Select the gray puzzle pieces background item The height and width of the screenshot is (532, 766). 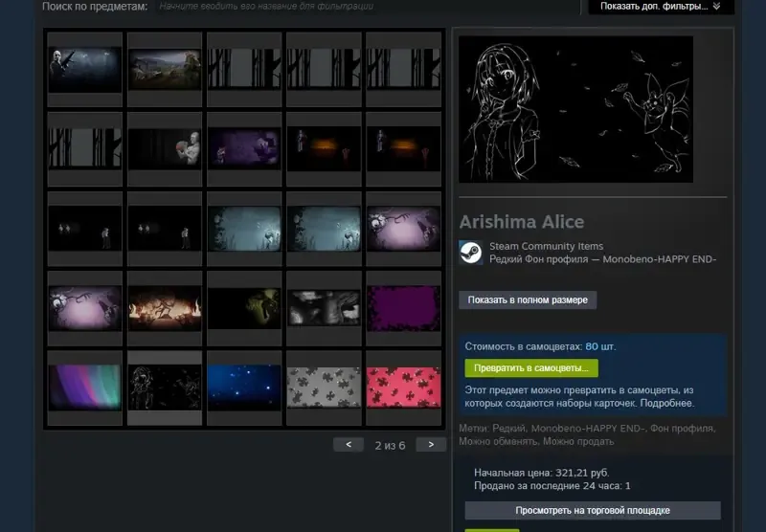tap(324, 388)
